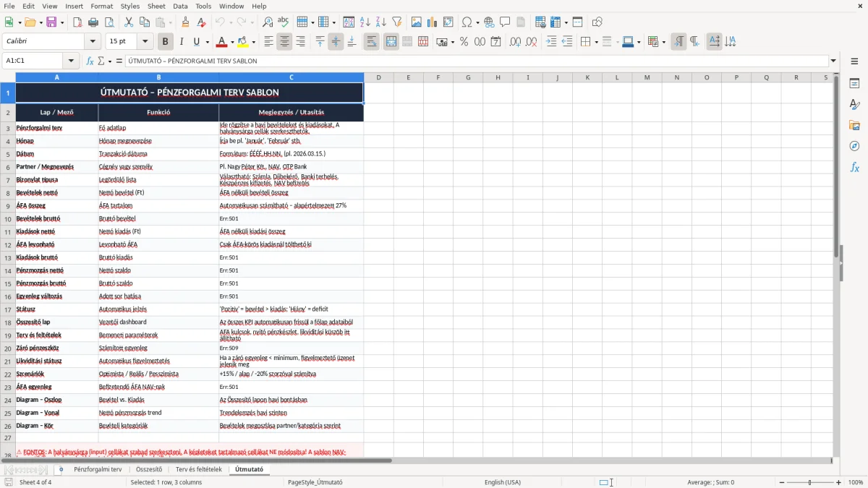Click the Format as Percent icon

tap(464, 42)
